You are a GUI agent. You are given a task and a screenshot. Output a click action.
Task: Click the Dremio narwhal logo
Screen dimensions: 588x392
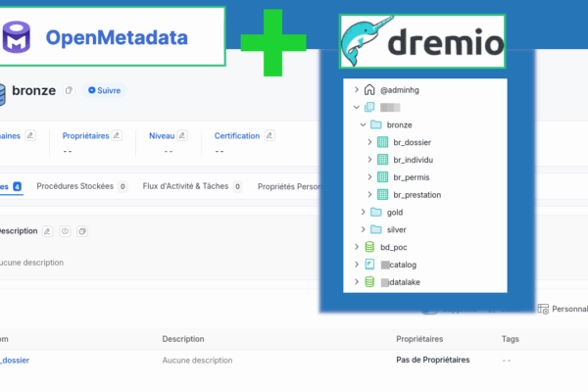pyautogui.click(x=366, y=40)
